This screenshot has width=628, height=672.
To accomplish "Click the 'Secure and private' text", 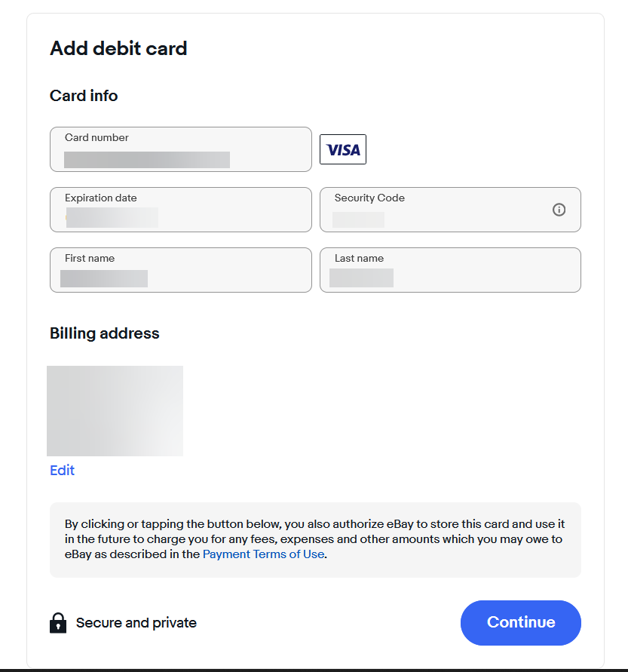I will [136, 623].
